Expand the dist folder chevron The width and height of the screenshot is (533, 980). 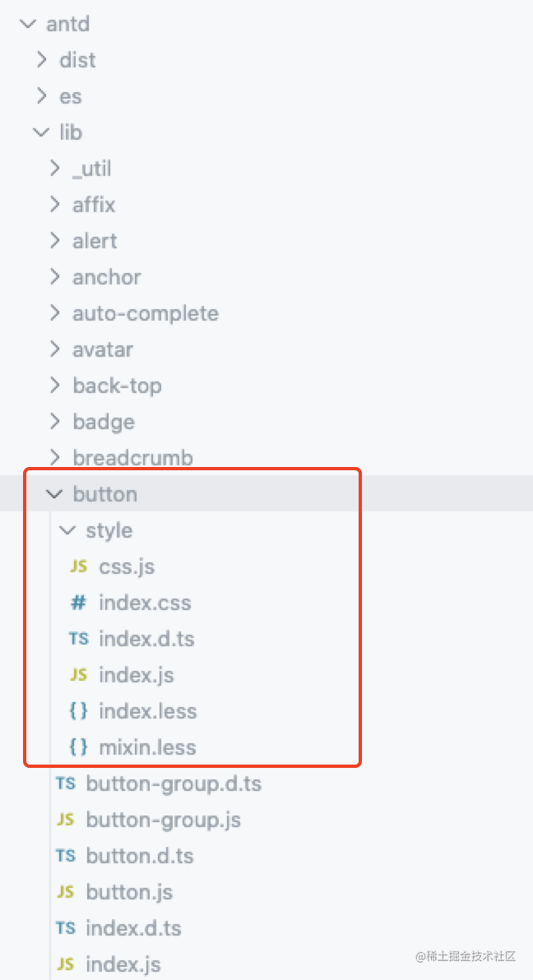click(41, 60)
